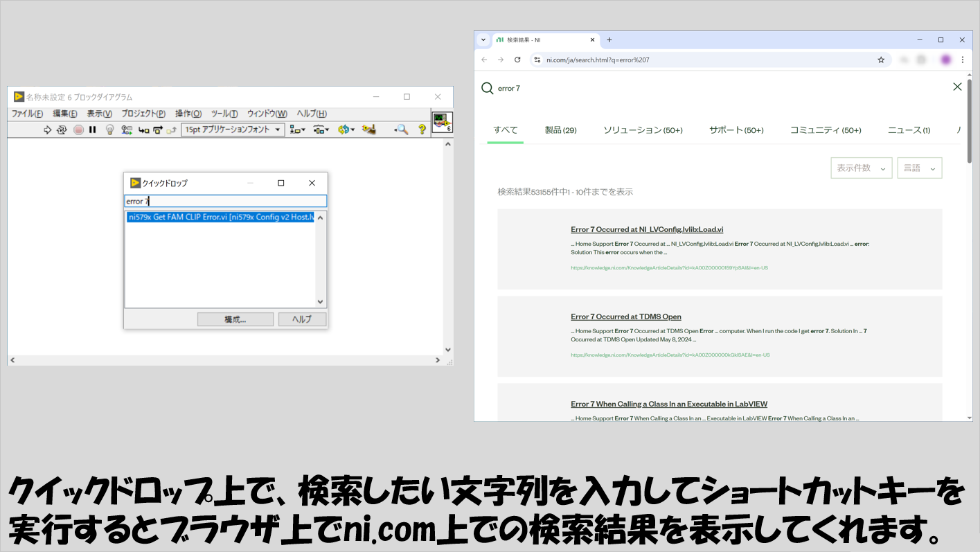Click the Step Into icon
The image size is (980, 552).
144,130
